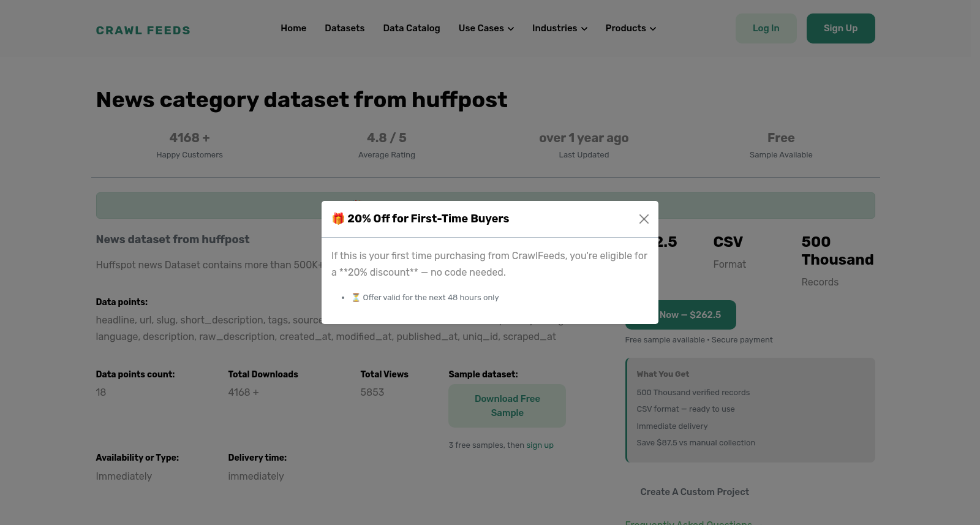Click the Total Downloads value 4168 +
Viewport: 980px width, 525px height.
[243, 392]
